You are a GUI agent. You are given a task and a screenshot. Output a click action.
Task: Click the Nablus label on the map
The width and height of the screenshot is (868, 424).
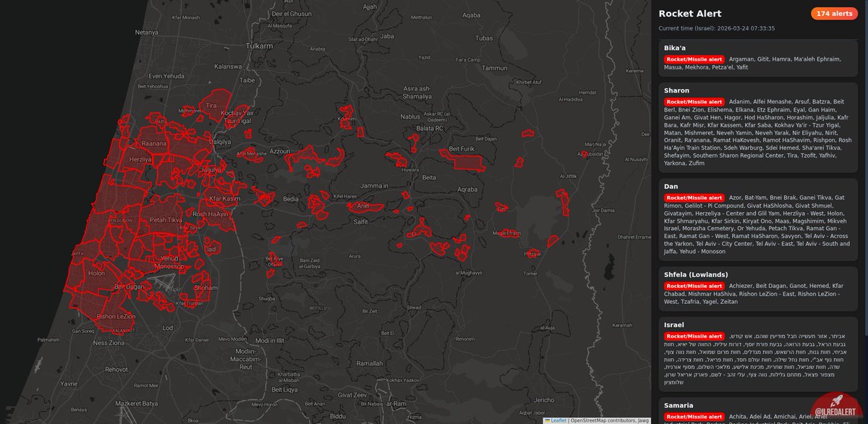410,116
